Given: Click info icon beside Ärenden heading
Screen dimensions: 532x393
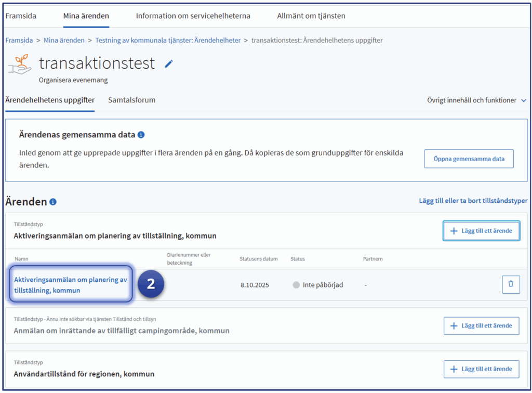Looking at the screenshot, I should click(x=53, y=202).
